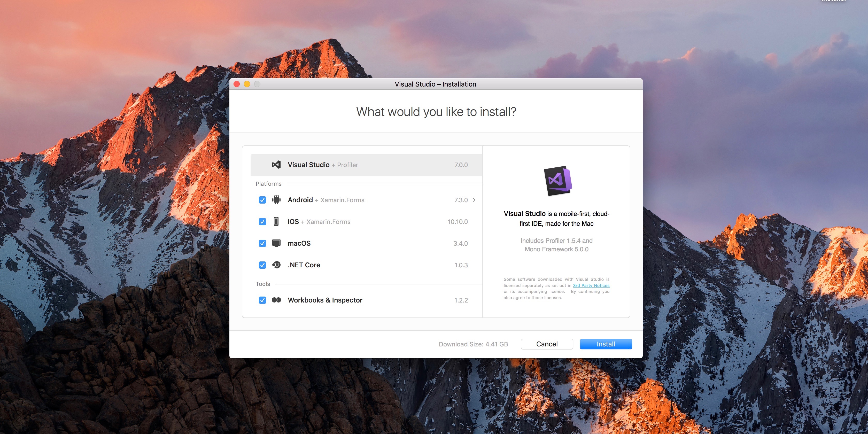The image size is (868, 434).
Task: Click the Workbooks & Inspector icon
Action: coord(276,300)
